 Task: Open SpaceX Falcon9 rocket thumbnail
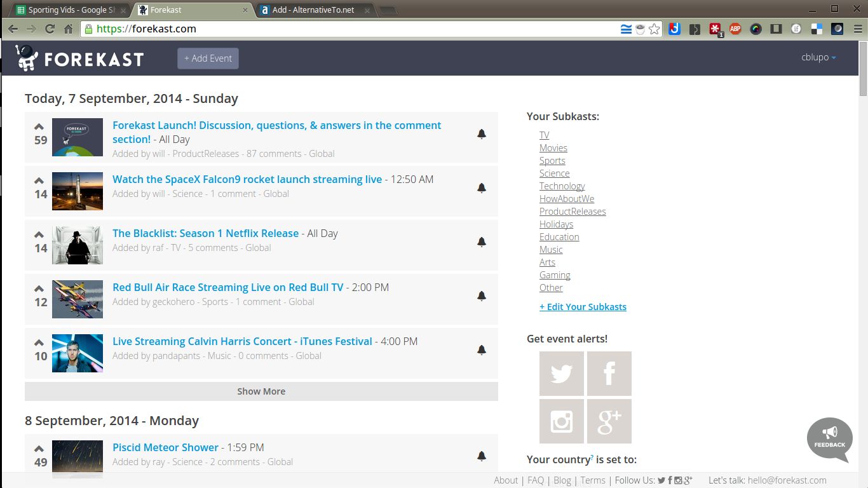pos(78,191)
